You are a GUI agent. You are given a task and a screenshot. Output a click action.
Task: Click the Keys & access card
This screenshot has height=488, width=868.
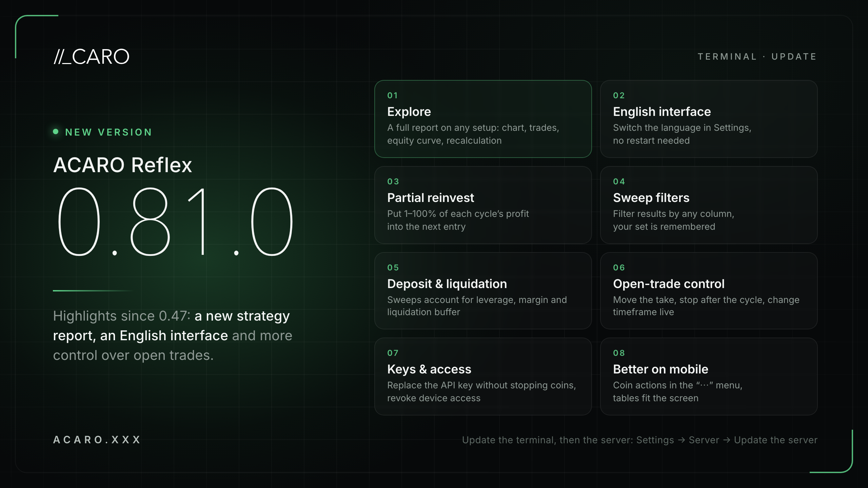[483, 377]
